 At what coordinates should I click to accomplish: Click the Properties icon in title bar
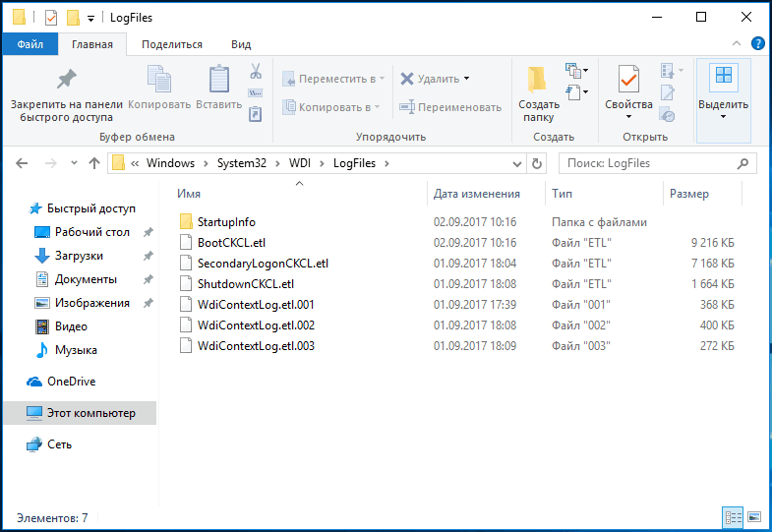(51, 18)
